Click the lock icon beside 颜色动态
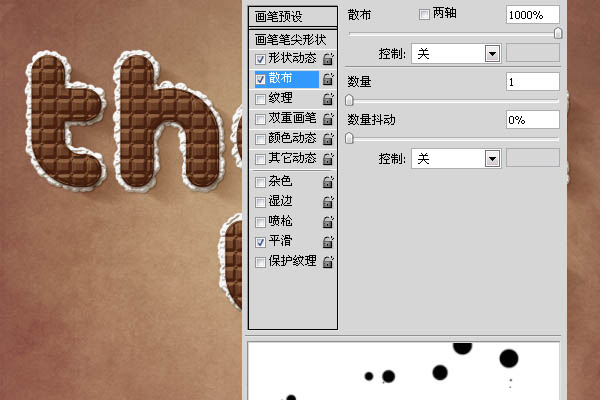 pos(328,139)
